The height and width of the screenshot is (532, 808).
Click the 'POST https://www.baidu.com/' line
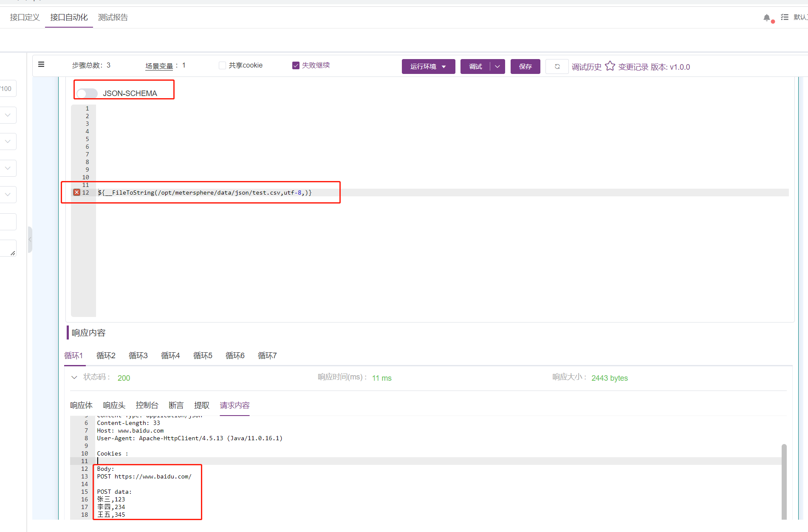point(144,476)
